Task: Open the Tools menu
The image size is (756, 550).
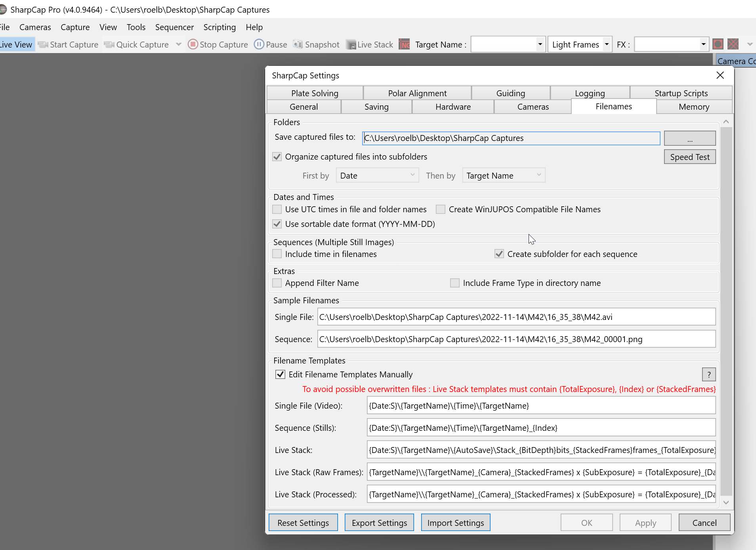Action: [136, 27]
